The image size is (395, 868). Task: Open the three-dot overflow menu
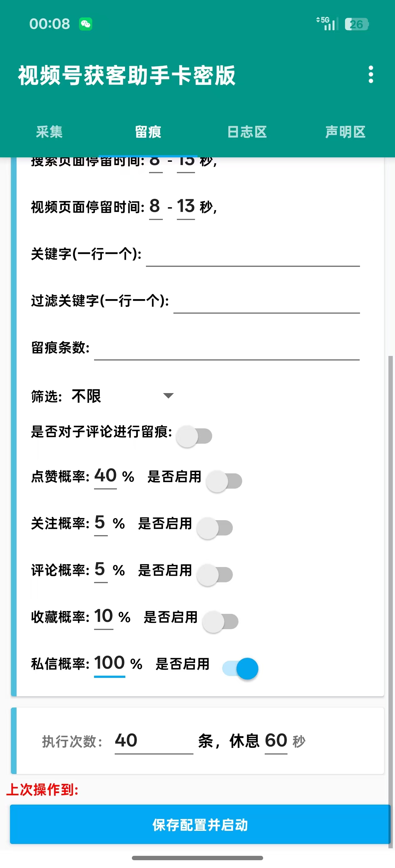coord(371,75)
